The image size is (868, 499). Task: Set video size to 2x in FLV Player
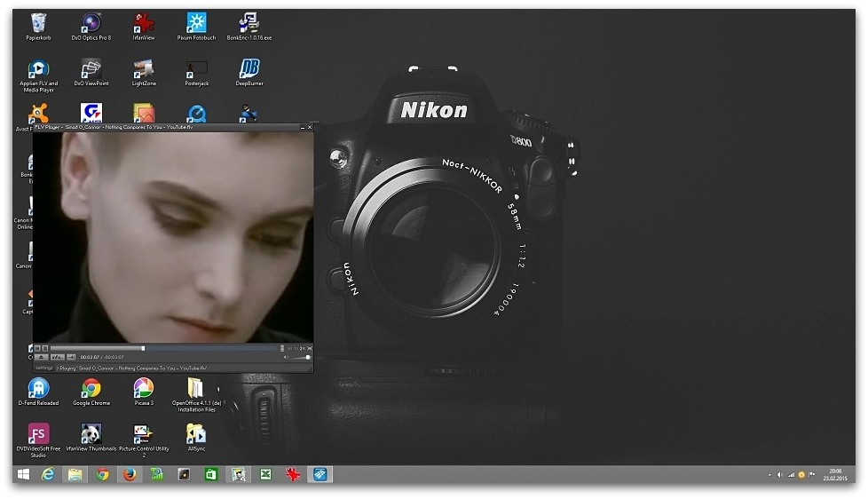click(x=303, y=348)
